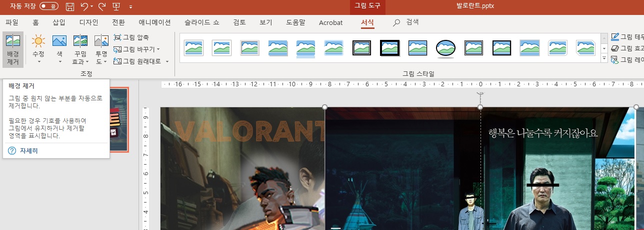Open the 색 color dropdown

[x=59, y=50]
